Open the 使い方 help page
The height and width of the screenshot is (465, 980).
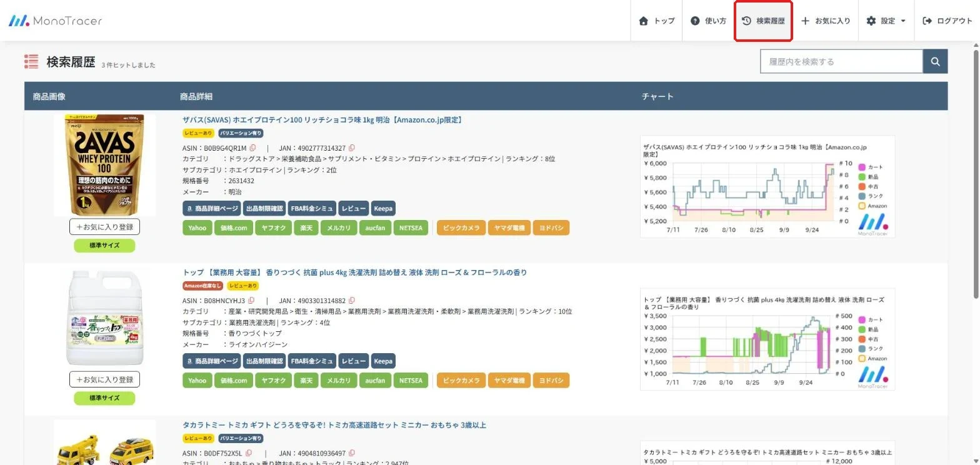pyautogui.click(x=708, y=21)
